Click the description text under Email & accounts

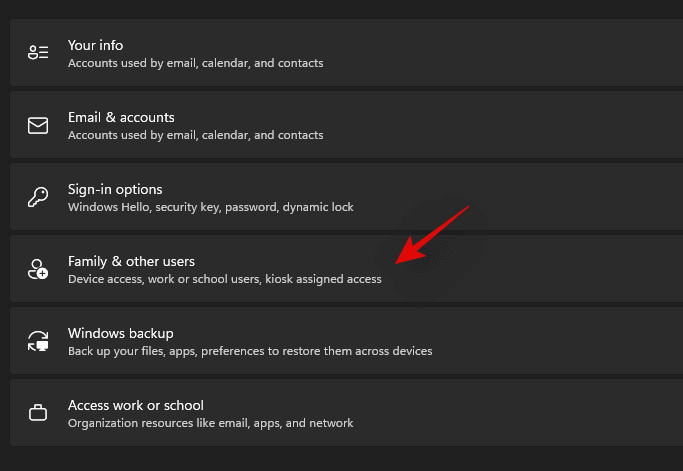tap(195, 135)
